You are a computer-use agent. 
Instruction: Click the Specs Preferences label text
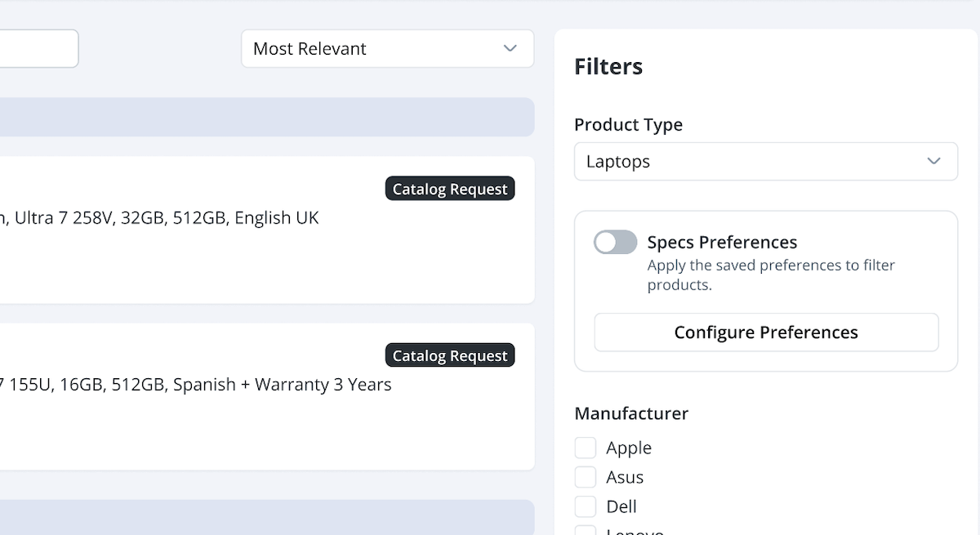pyautogui.click(x=722, y=243)
